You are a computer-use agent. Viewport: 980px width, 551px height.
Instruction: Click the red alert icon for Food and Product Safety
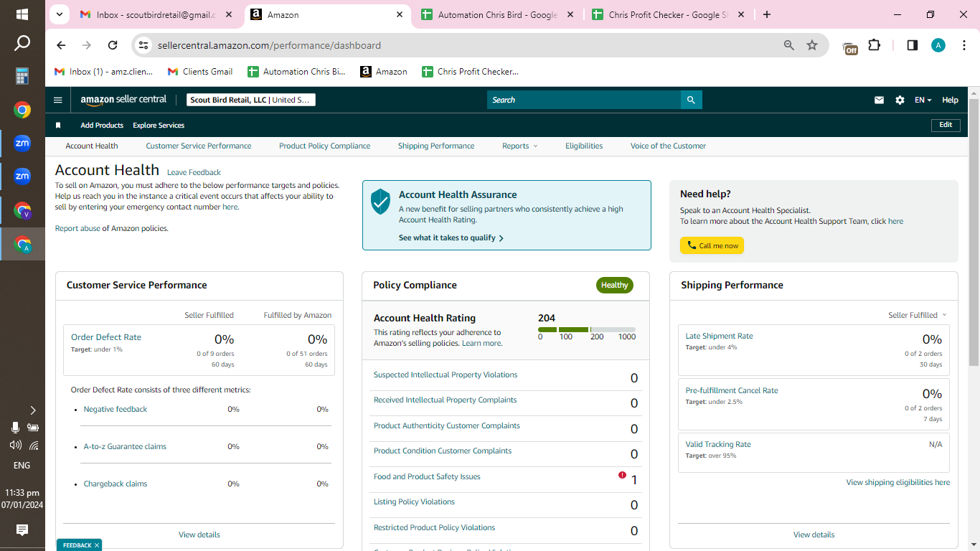pyautogui.click(x=622, y=475)
